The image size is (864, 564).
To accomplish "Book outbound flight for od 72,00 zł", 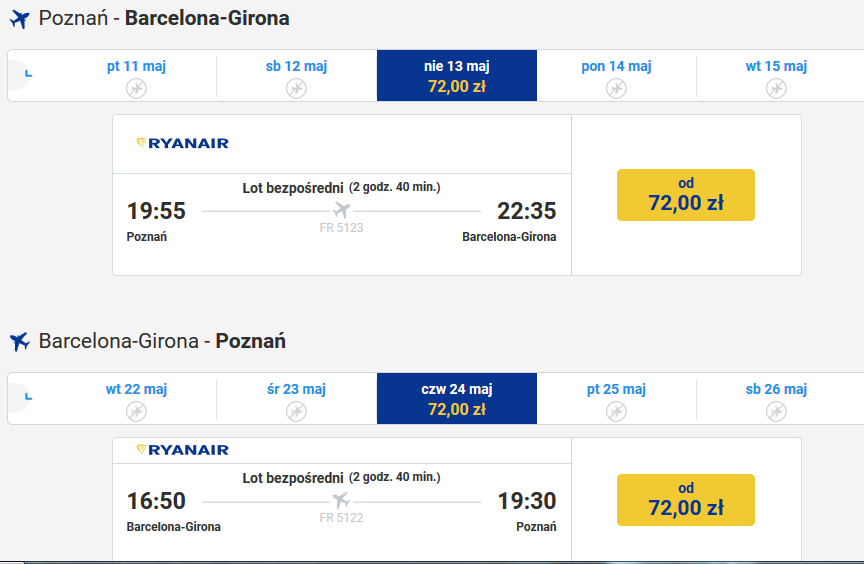I will coord(685,195).
